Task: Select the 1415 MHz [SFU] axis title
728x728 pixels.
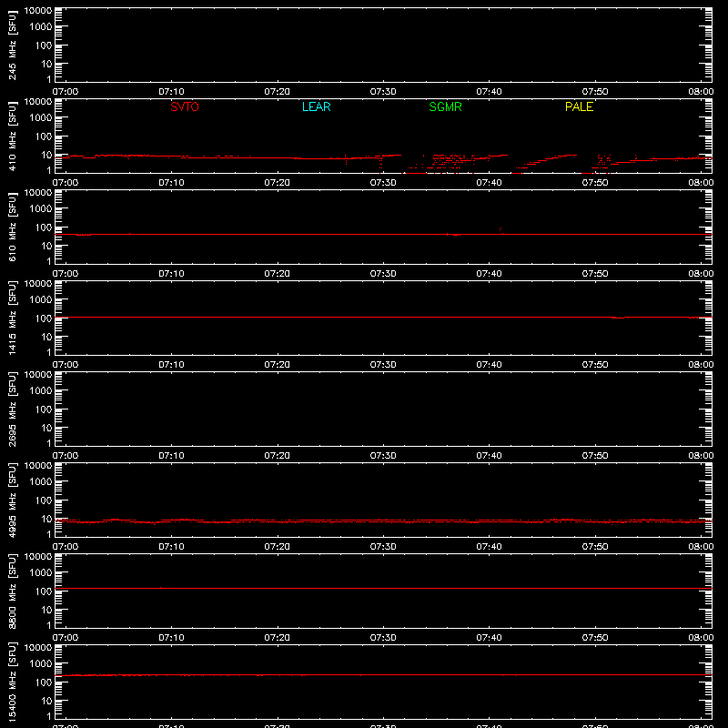Action: (x=12, y=318)
